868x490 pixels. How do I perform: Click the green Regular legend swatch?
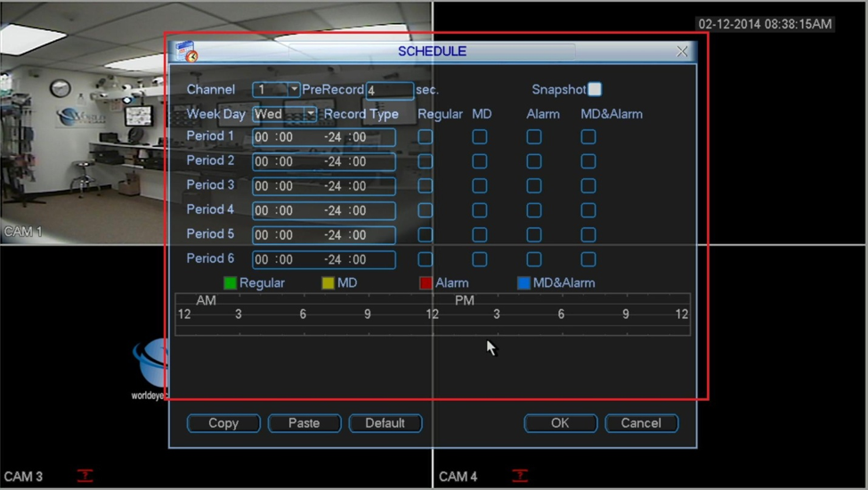(x=230, y=283)
